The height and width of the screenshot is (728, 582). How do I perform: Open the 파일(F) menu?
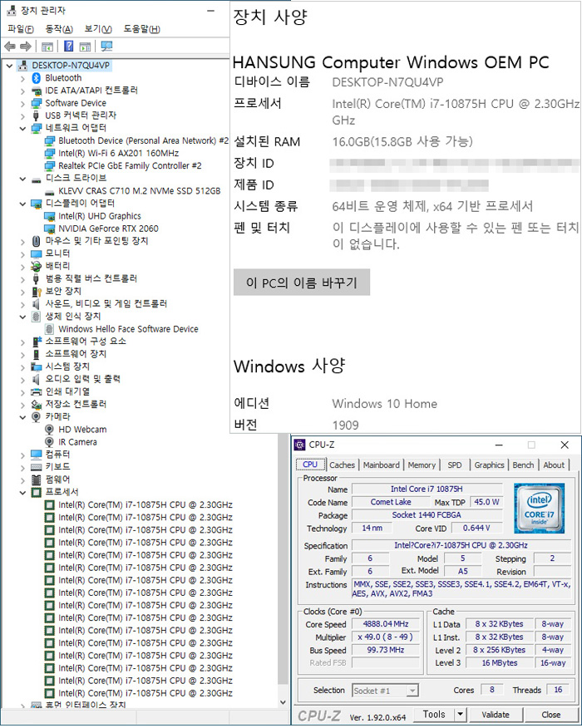pyautogui.click(x=21, y=29)
